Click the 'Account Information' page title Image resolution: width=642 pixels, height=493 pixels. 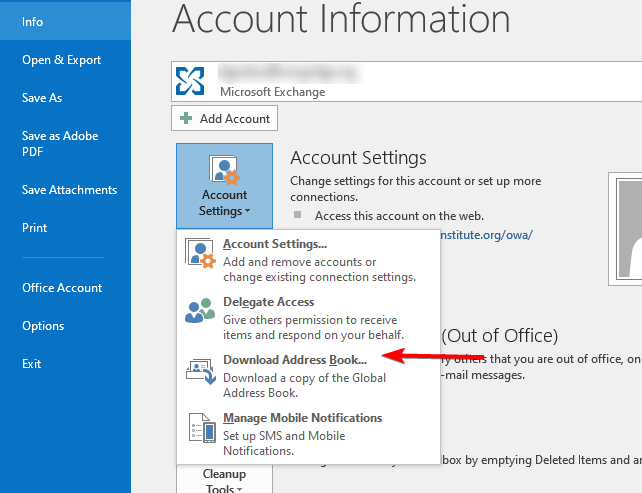click(x=341, y=19)
